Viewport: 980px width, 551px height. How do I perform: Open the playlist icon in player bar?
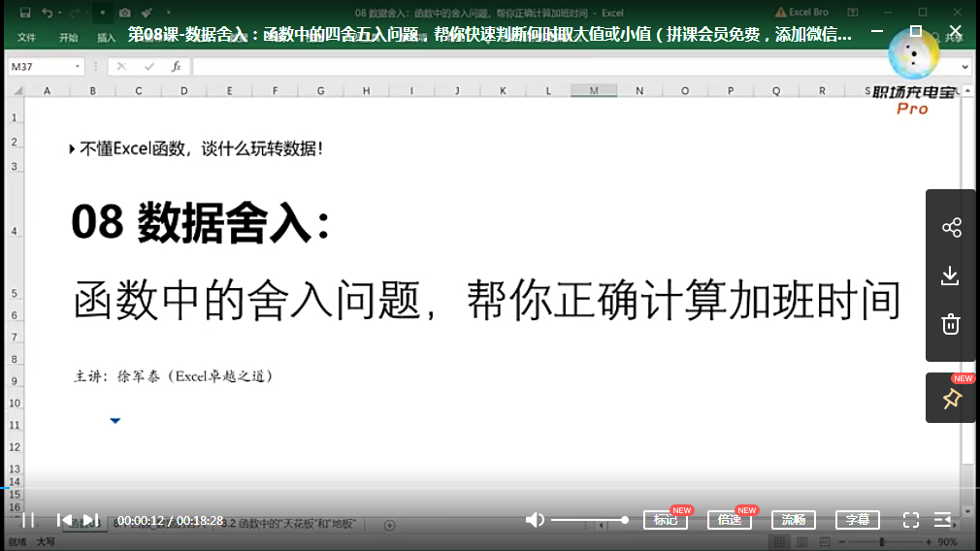[942, 520]
